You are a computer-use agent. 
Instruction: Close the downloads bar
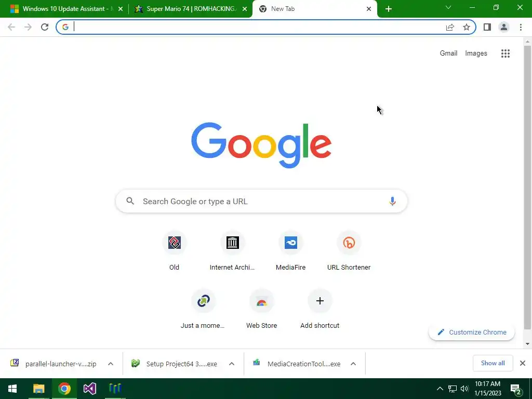pos(523,363)
